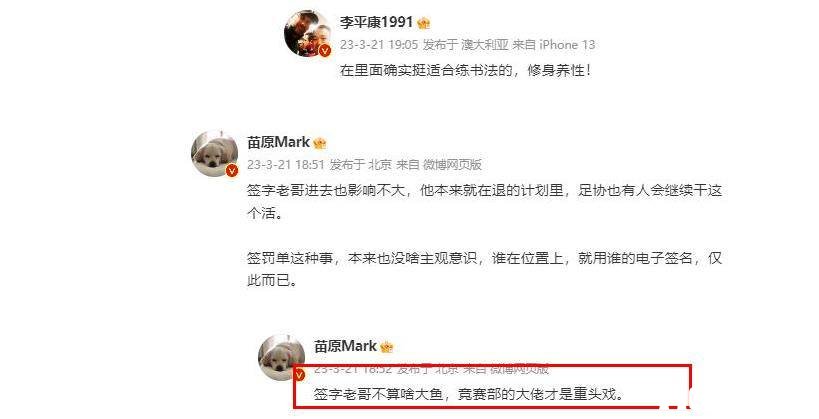Click the crown badge beside the middle 苗原Mark name
Viewport: 819px width, 419px height.
pos(320,143)
